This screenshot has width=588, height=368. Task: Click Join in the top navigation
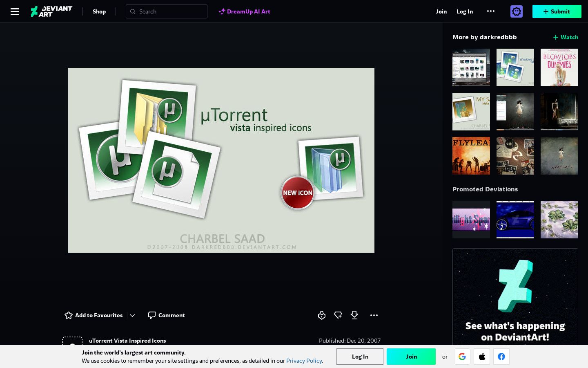point(441,11)
